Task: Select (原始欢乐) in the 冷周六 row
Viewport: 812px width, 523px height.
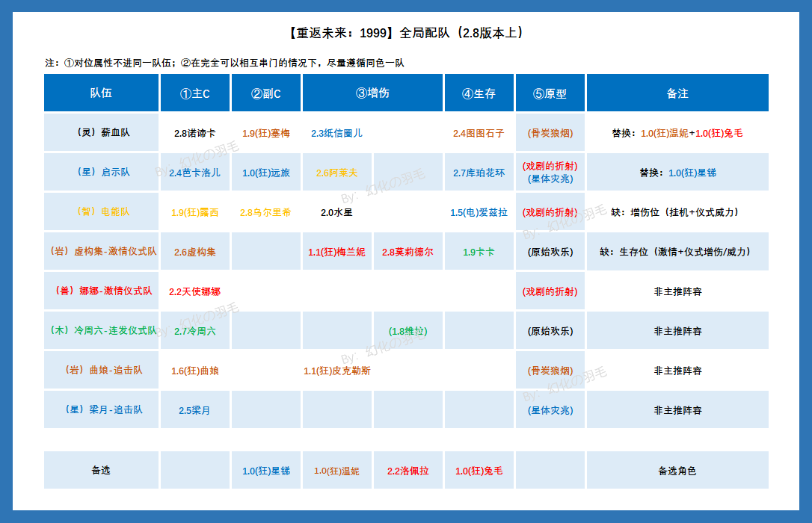Action: 550,331
